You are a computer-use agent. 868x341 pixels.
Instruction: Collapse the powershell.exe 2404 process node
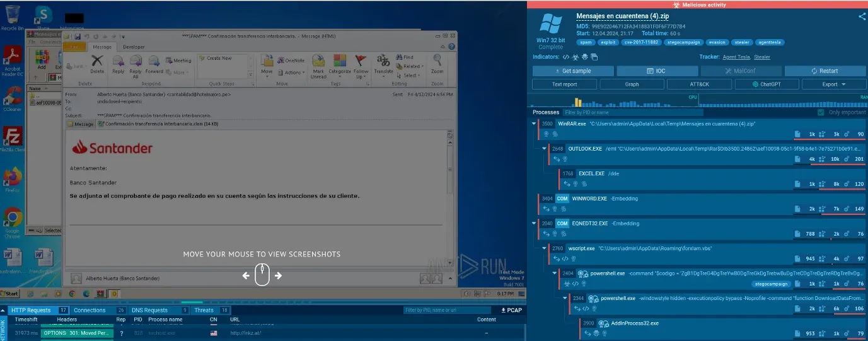click(x=555, y=274)
